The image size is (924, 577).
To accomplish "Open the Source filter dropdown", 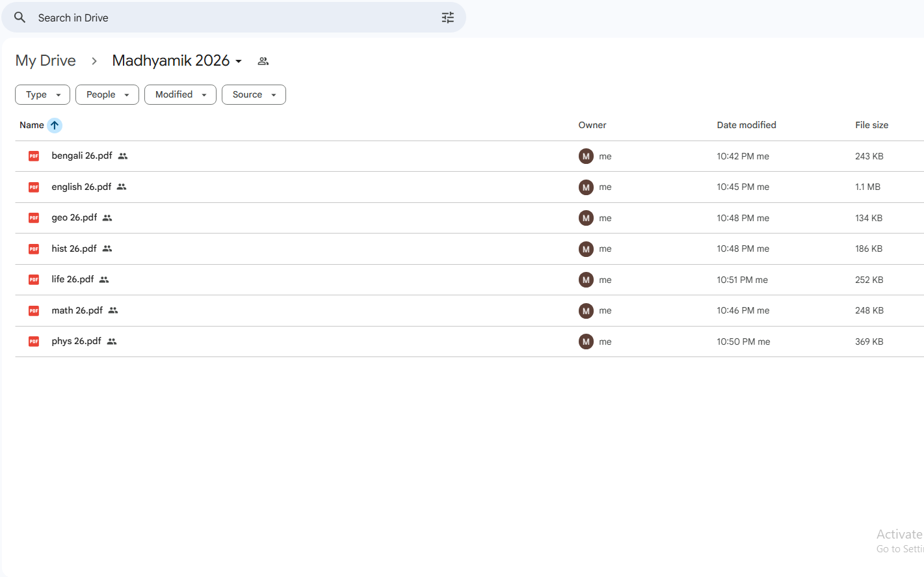I will coord(254,95).
